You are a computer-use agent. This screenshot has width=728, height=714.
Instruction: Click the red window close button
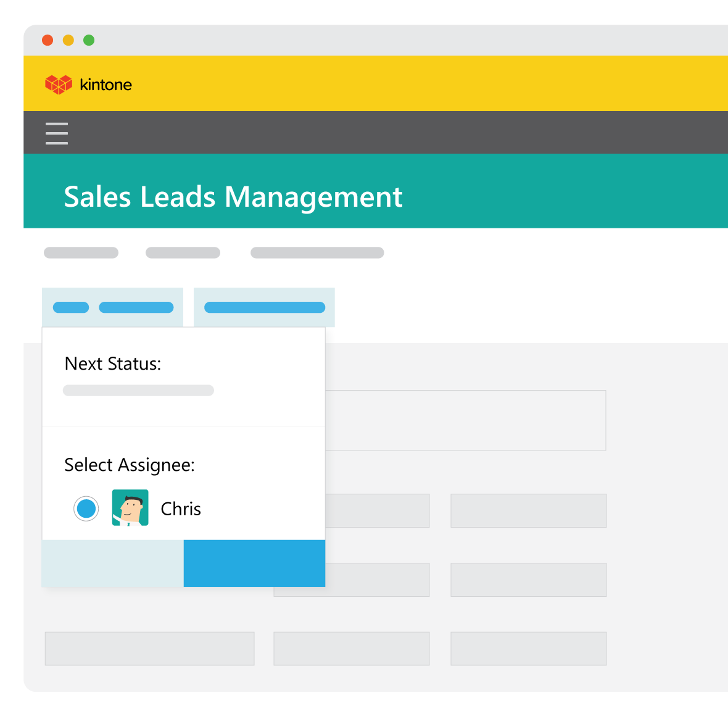pos(48,40)
